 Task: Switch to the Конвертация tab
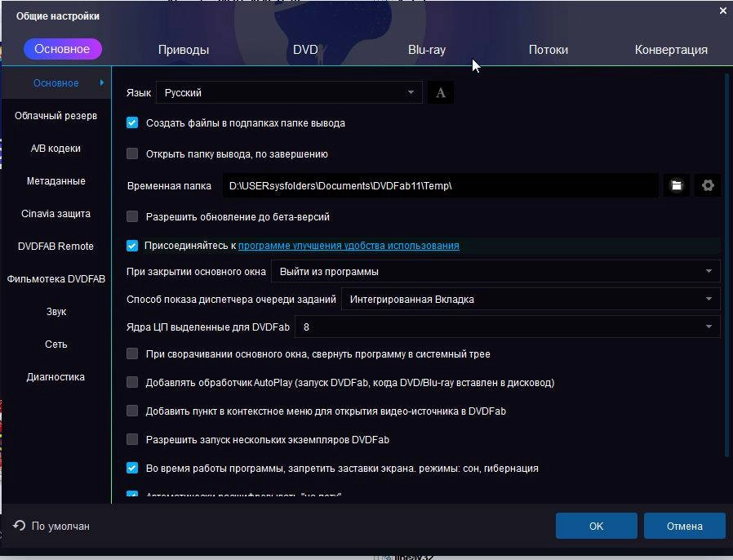[671, 50]
